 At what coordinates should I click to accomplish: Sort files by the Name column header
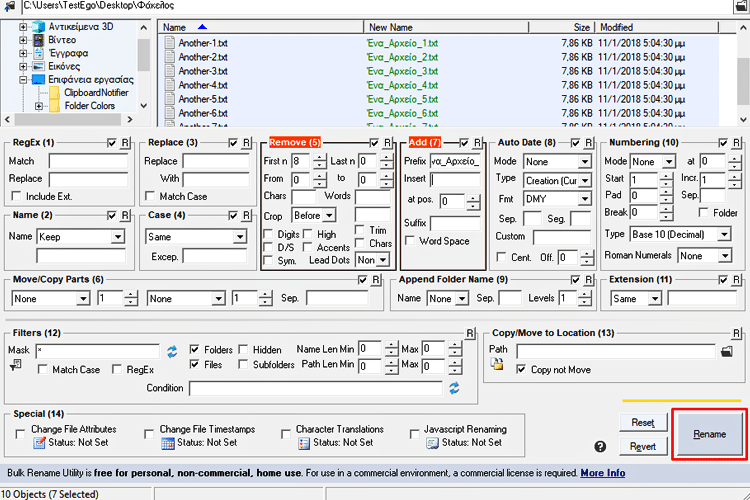click(x=261, y=27)
